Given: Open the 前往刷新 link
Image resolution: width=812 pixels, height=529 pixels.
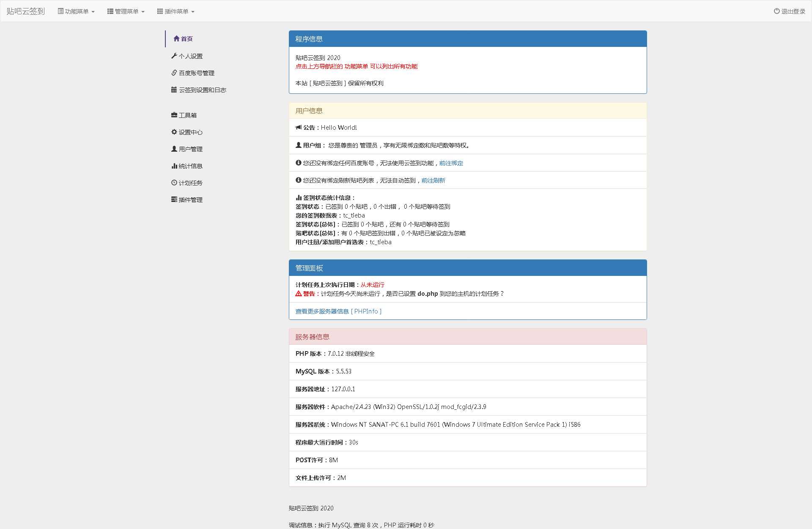Looking at the screenshot, I should pos(433,180).
